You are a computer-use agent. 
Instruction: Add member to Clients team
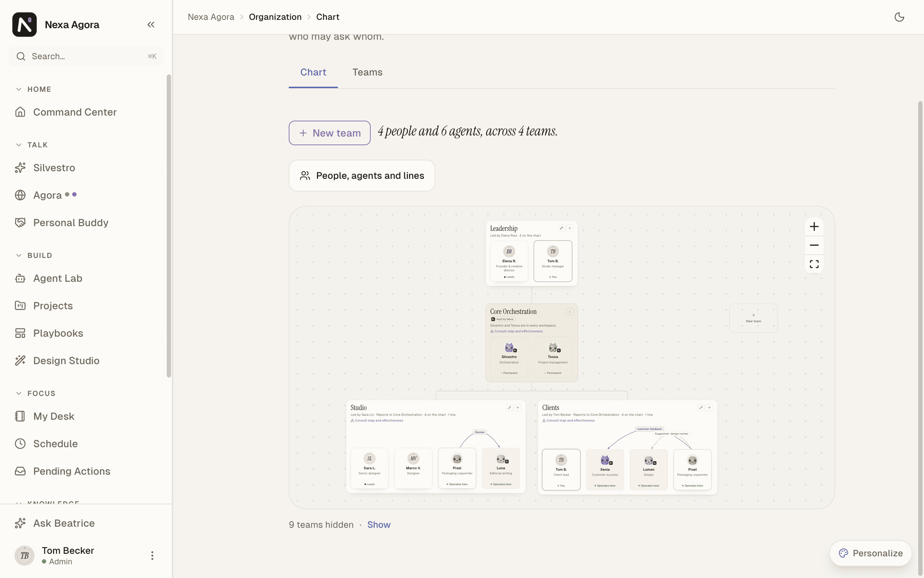709,407
